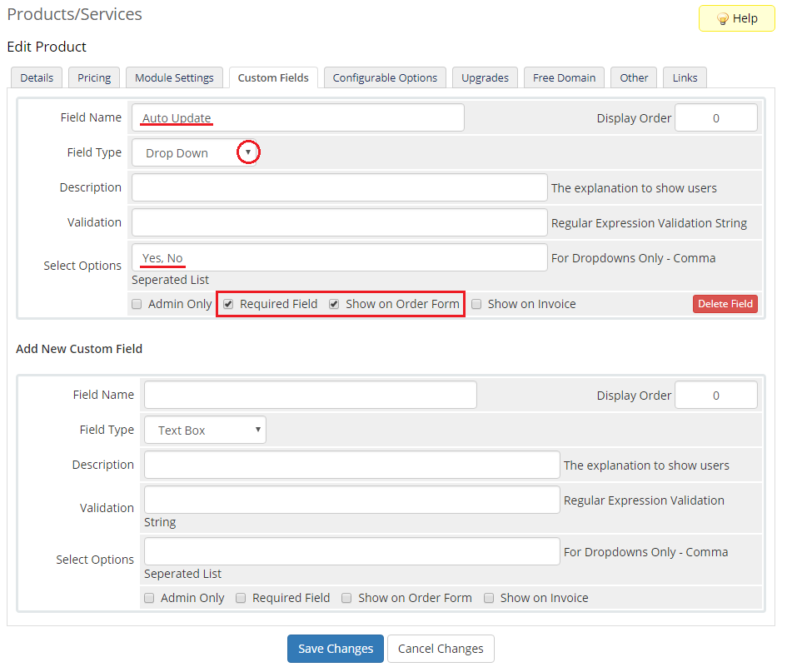This screenshot has height=672, width=787.
Task: Click the Auto Update Validation input
Action: click(x=339, y=223)
